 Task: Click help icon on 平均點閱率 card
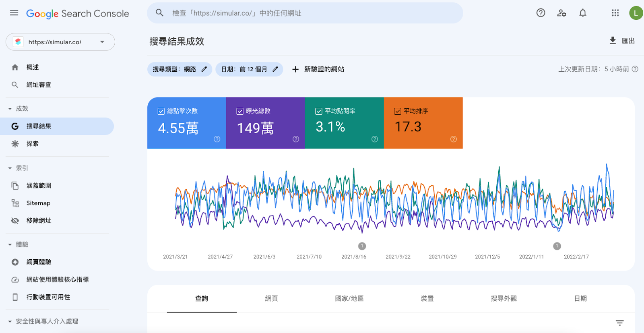point(375,139)
